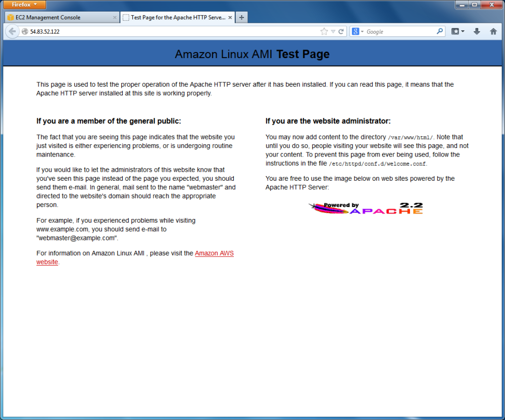The width and height of the screenshot is (505, 420).
Task: Open a new tab with the plus button
Action: [241, 17]
